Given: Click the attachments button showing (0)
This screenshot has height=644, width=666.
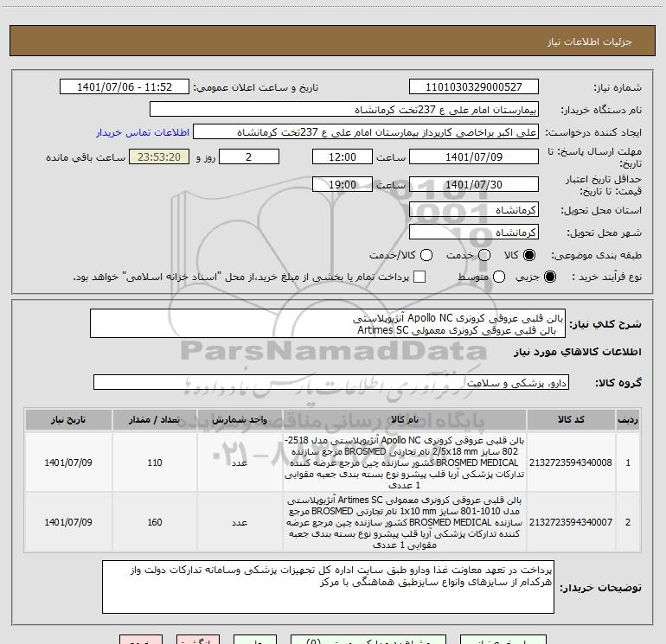Looking at the screenshot, I should pyautogui.click(x=368, y=640).
